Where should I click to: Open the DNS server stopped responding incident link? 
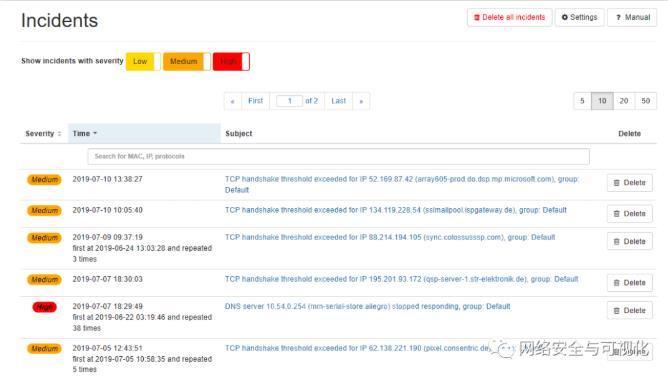367,306
